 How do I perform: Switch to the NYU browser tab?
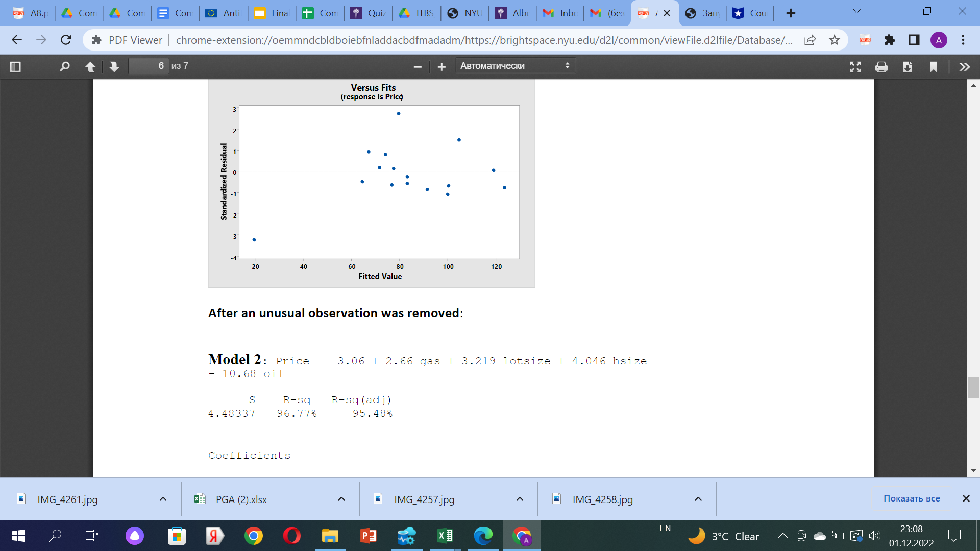[464, 14]
